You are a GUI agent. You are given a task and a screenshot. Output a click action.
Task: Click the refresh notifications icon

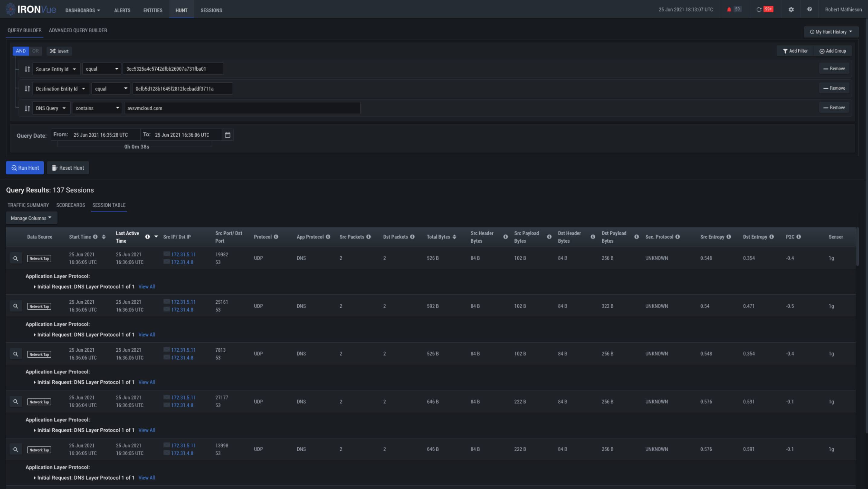[x=759, y=9]
